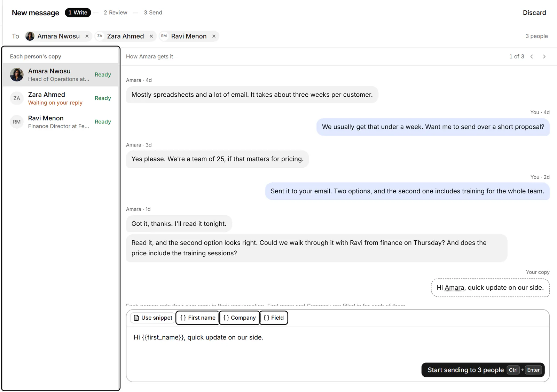The image size is (557, 392).
Task: Go to the Review step
Action: point(116,13)
